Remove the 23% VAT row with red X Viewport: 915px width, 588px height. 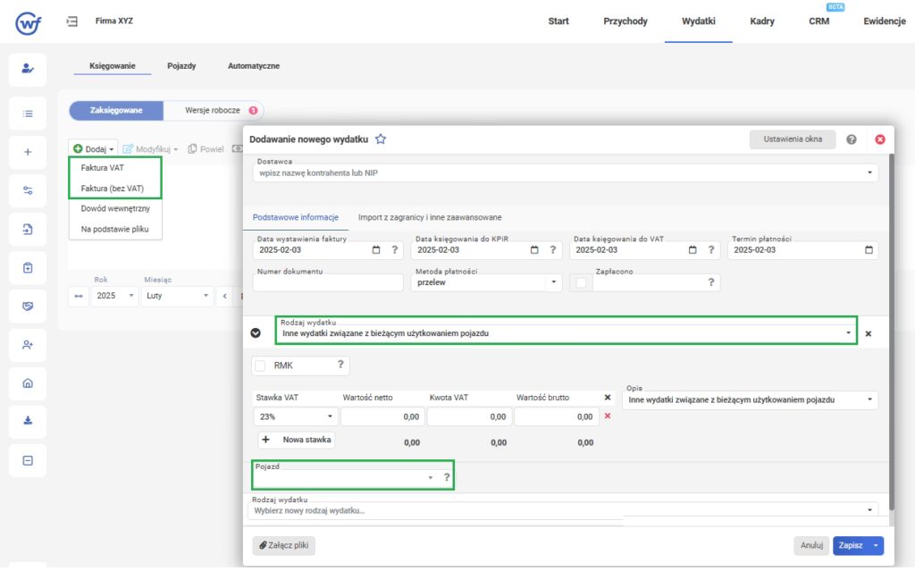[x=608, y=416]
